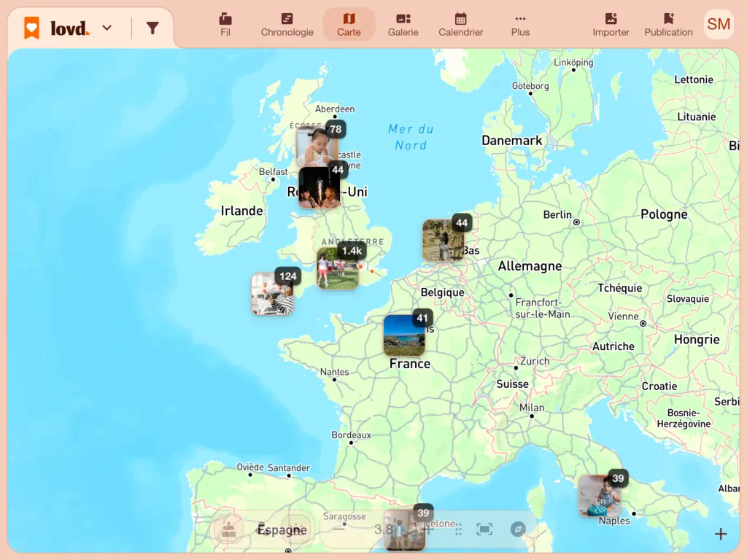Open the 124-photo cluster off Cornwall
747x560 pixels.
[273, 293]
